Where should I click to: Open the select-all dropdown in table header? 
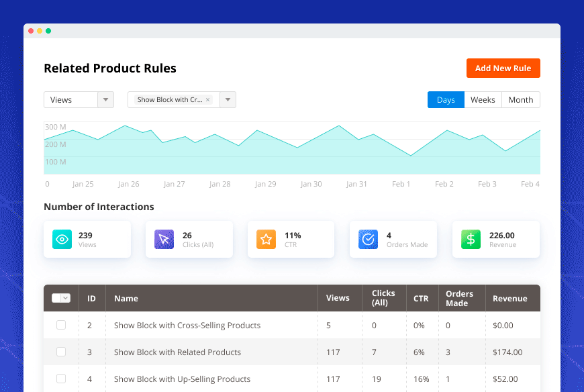[x=61, y=298]
